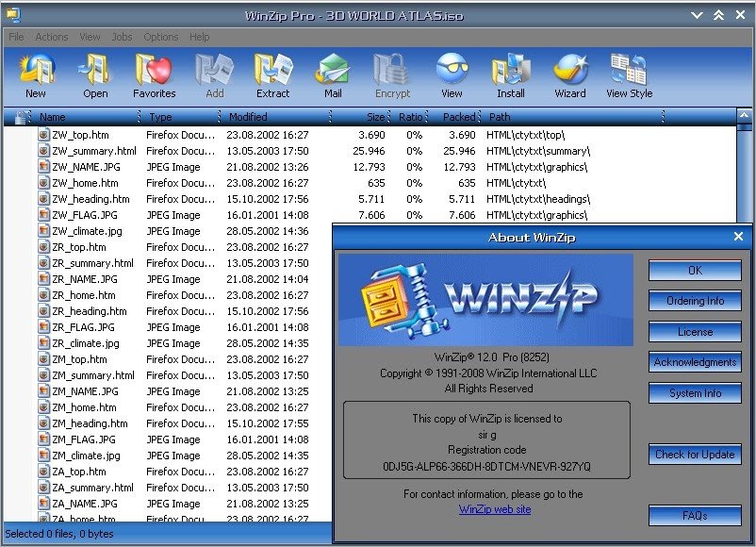
Task: Click the registration code text in About dialog
Action: (486, 467)
